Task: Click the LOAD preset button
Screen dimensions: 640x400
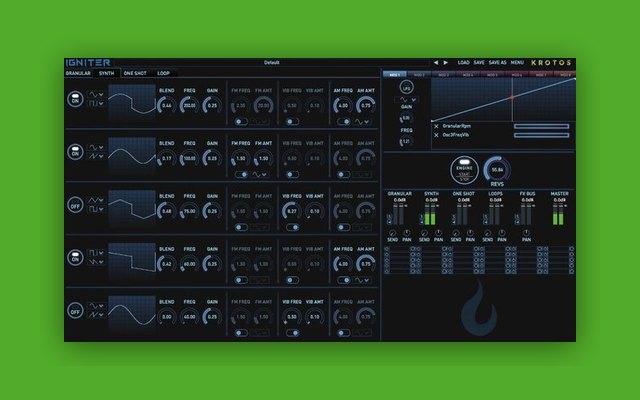Action: click(463, 62)
